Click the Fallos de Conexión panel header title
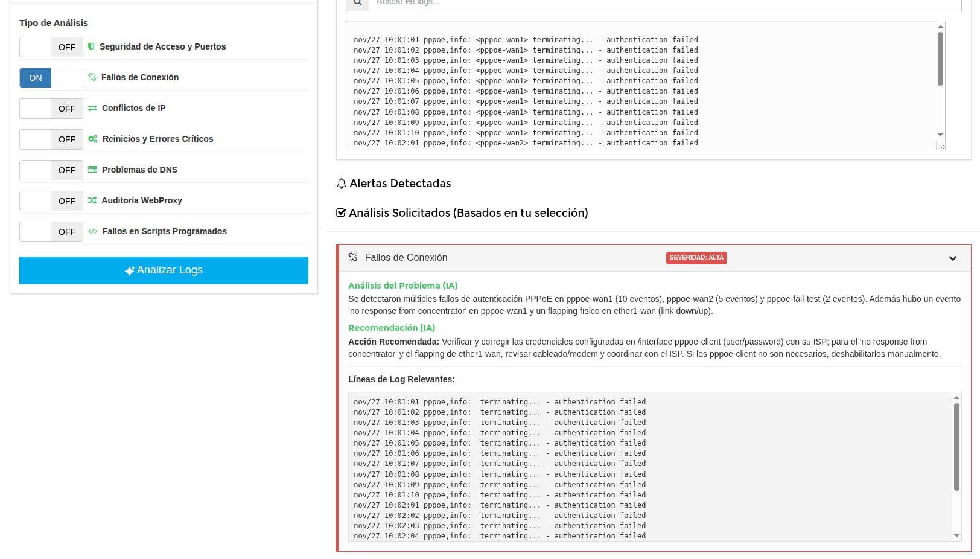The height and width of the screenshot is (559, 980). click(406, 258)
